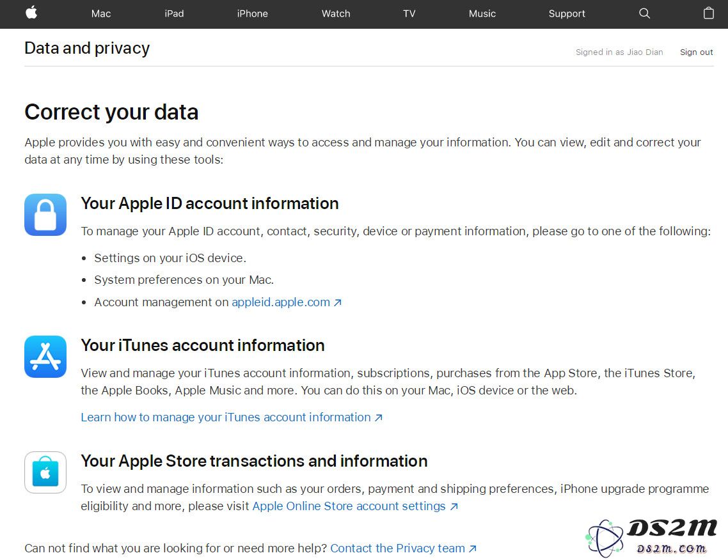Screen dimensions: 728x560
Task: Open the Mac menu item
Action: [101, 13]
